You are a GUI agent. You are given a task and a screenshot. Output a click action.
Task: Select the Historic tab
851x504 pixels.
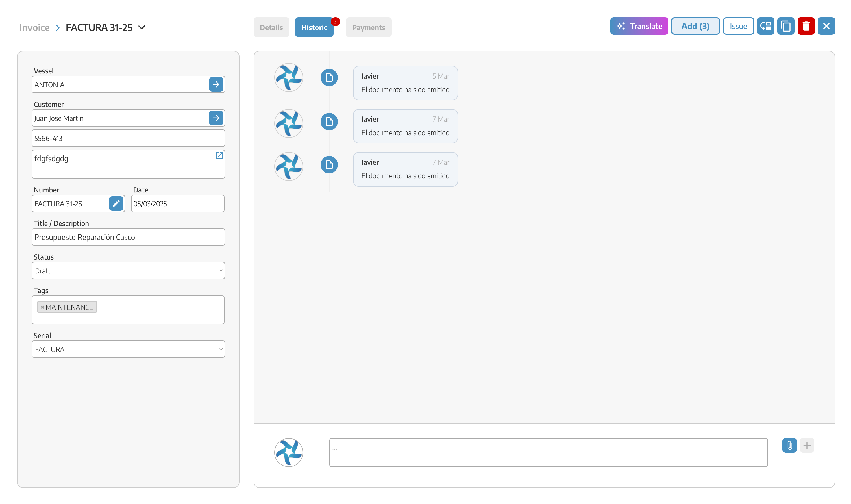tap(314, 27)
